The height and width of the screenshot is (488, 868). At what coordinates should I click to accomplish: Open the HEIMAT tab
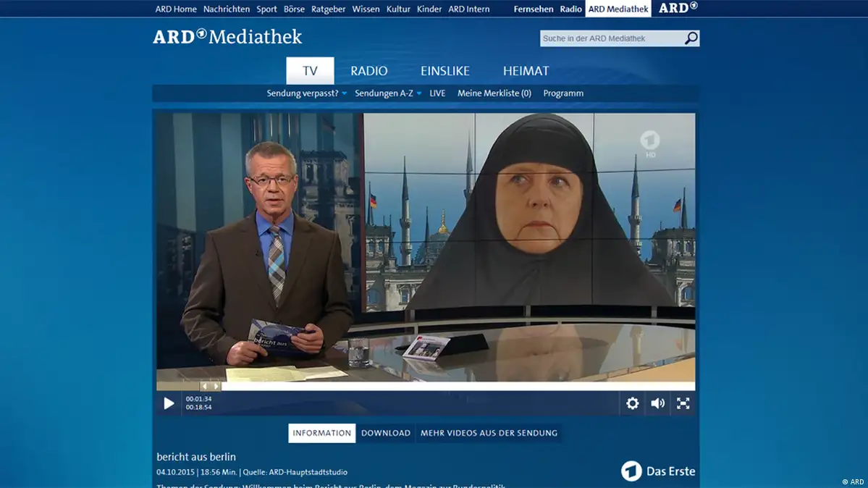tap(526, 71)
